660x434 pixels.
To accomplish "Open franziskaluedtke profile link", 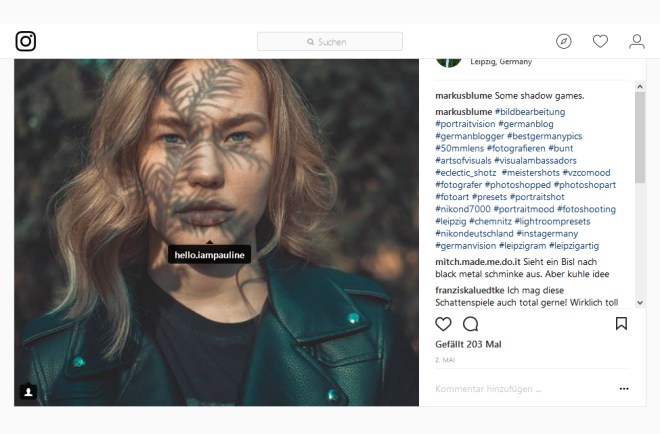I will (x=472, y=290).
